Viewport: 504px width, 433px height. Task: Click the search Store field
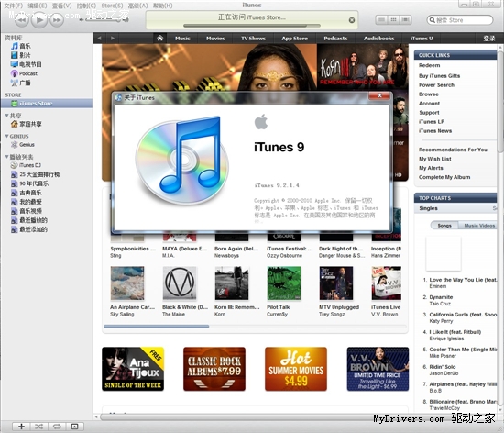[x=460, y=20]
